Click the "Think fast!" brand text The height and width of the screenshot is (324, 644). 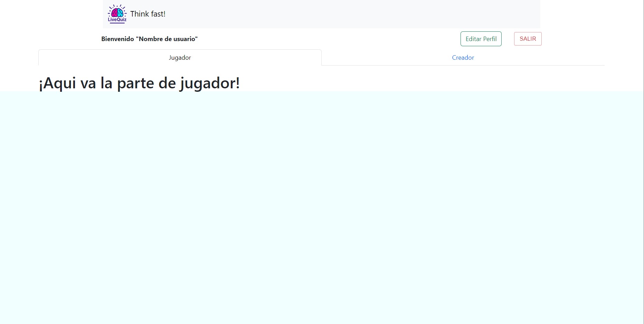(x=148, y=14)
